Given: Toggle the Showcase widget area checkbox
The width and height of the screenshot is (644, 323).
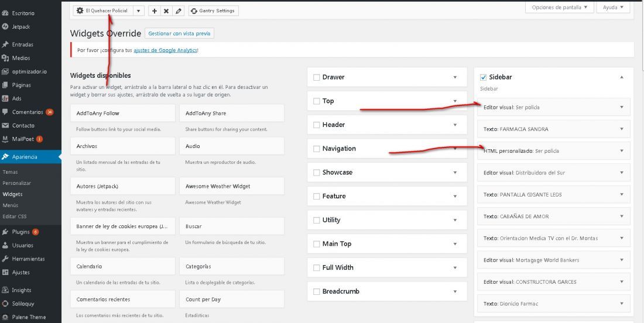Looking at the screenshot, I should pos(316,173).
